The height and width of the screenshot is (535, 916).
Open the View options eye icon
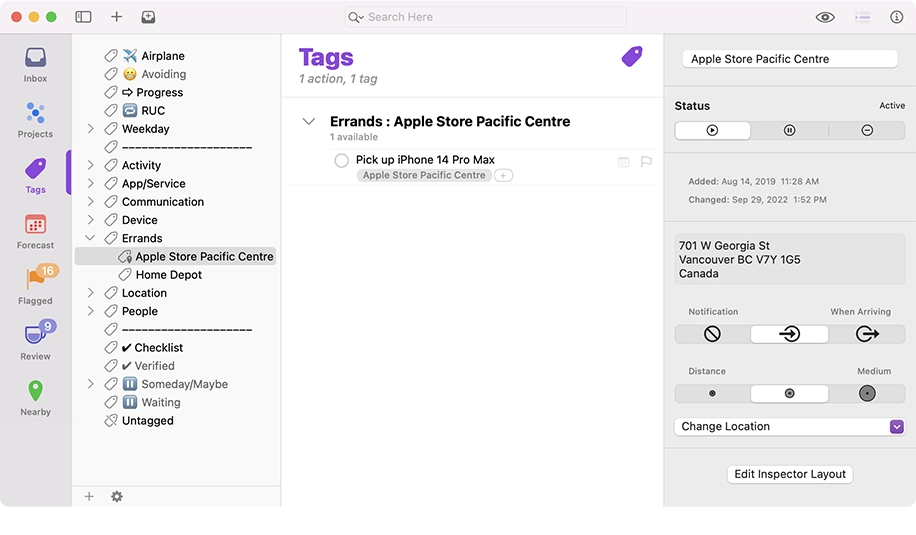coord(825,17)
